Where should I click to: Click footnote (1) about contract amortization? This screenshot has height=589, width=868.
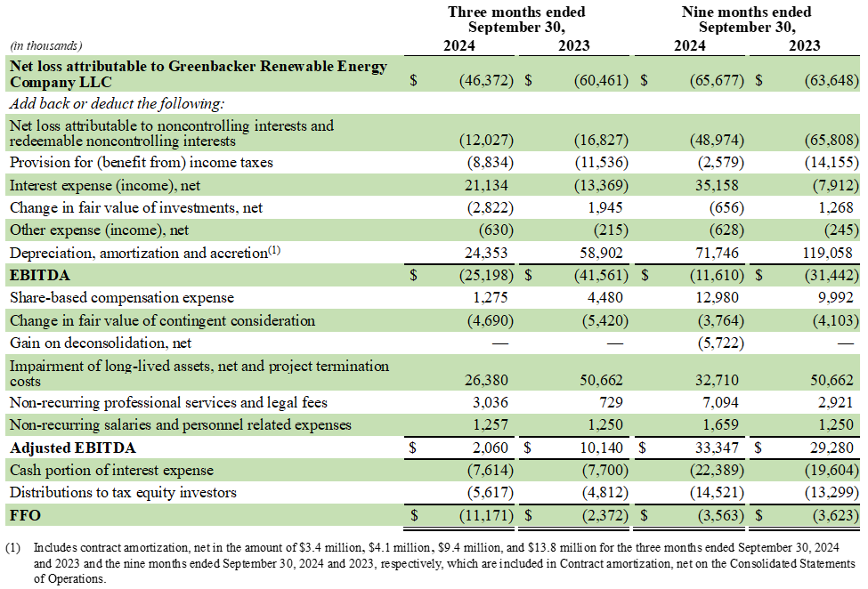tap(432, 563)
